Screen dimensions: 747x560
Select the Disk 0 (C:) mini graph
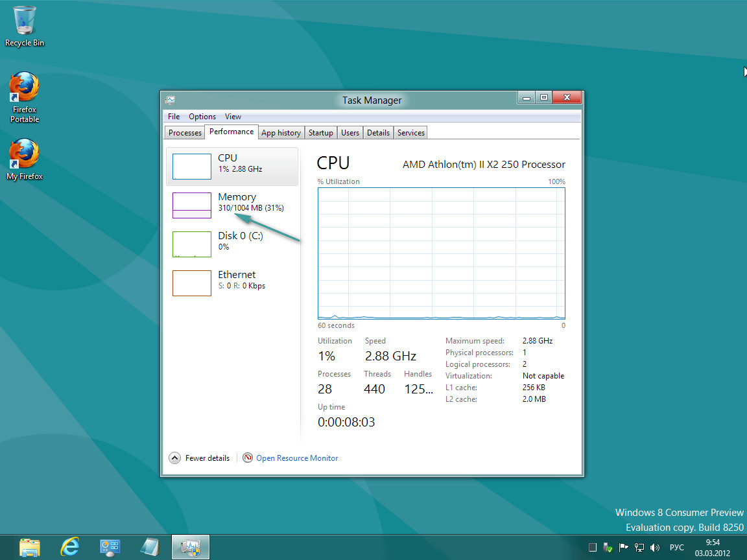pyautogui.click(x=191, y=244)
